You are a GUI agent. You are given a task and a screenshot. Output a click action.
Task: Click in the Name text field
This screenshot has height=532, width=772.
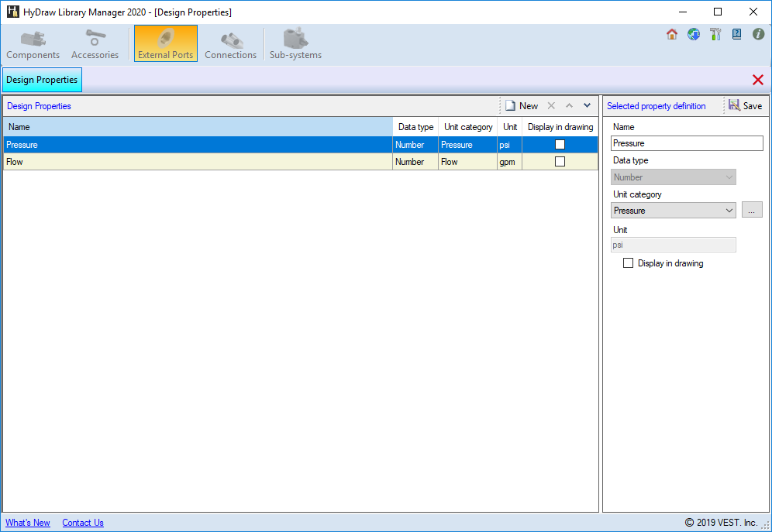[687, 143]
